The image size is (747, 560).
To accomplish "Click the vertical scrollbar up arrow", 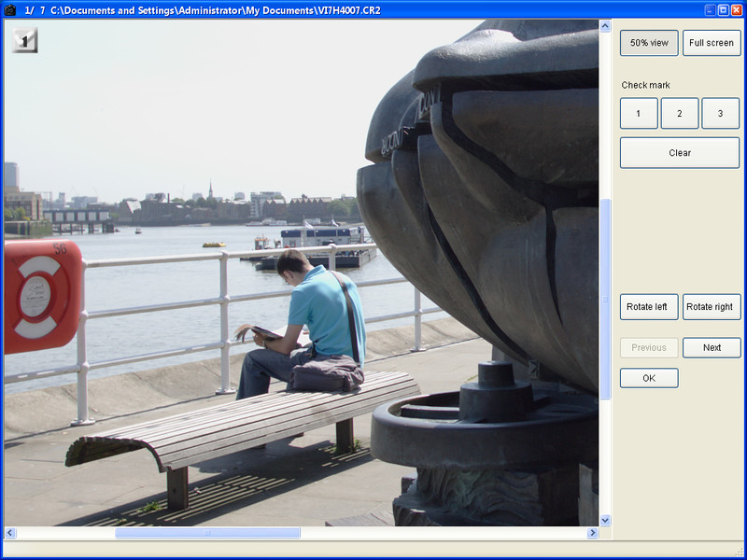I will 605,26.
